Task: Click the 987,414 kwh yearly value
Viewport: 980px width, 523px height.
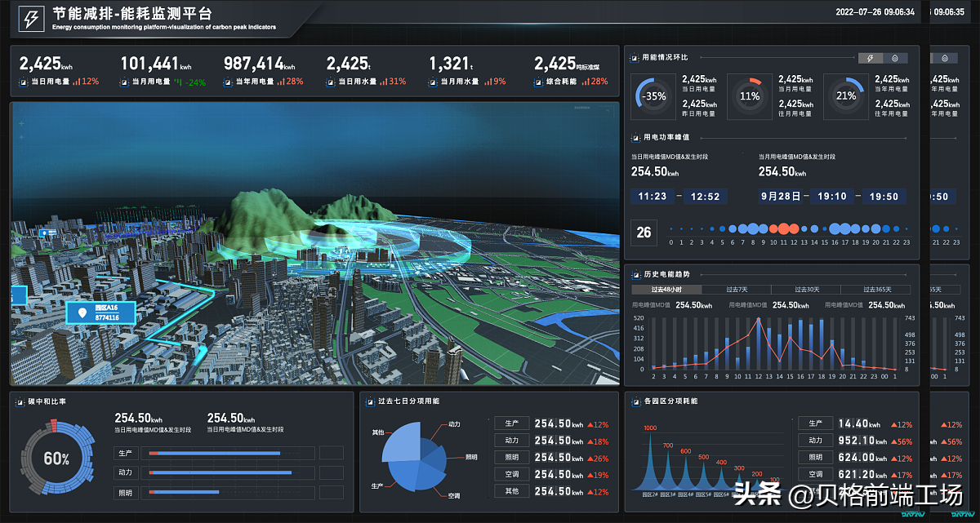Action: [260, 64]
